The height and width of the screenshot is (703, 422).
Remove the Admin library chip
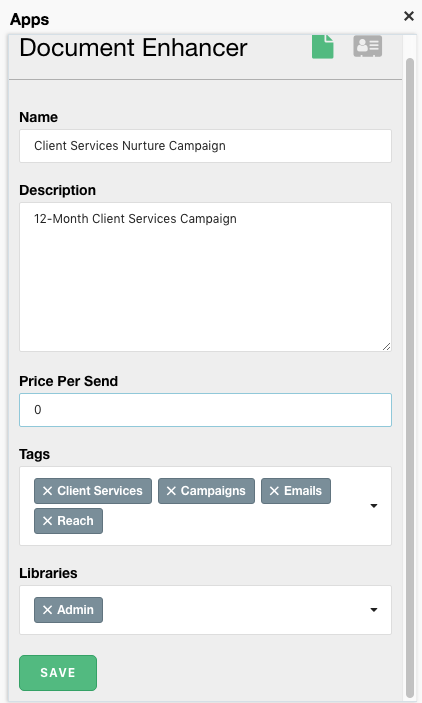(48, 610)
